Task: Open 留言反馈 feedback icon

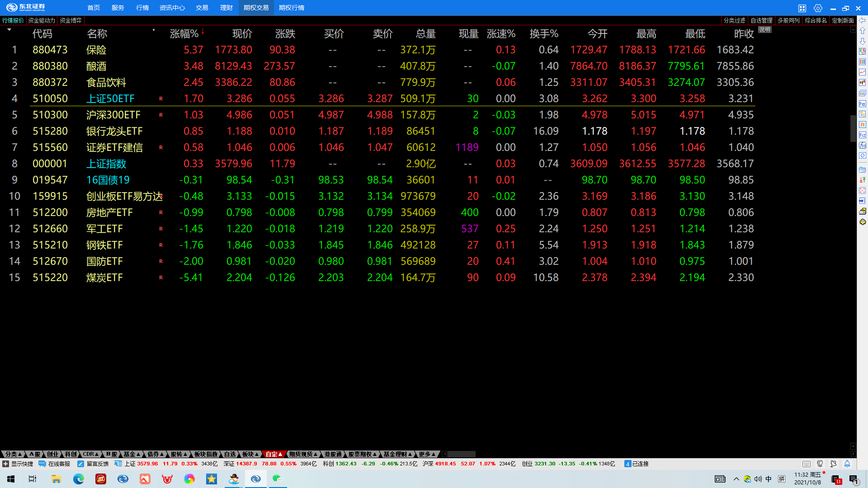Action: click(x=81, y=464)
